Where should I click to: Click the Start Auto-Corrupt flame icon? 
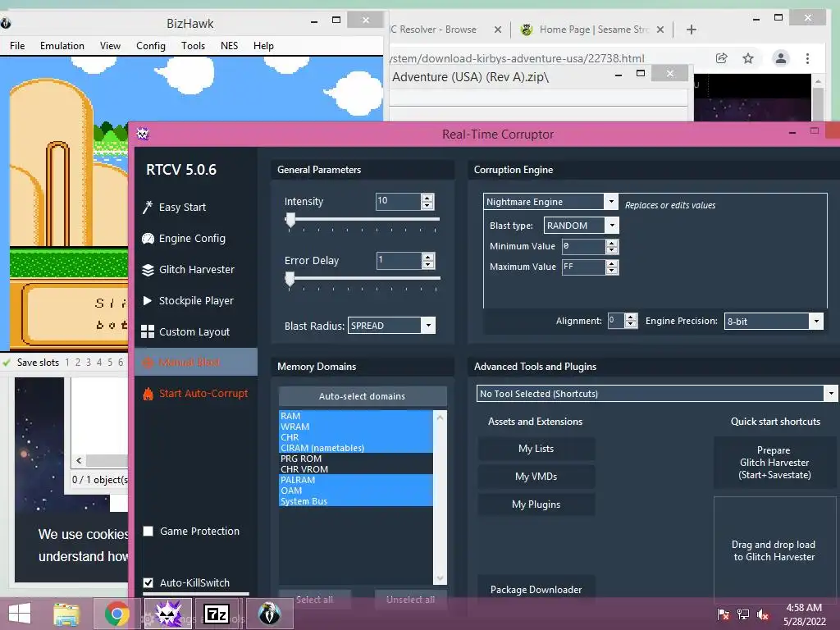pyautogui.click(x=148, y=393)
